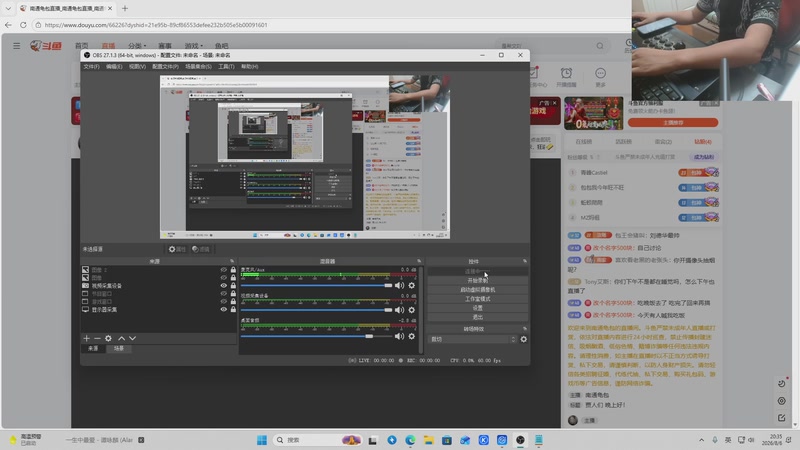Expand 分类 dropdown in Douyu nav
This screenshot has width=800, height=450.
tap(137, 46)
